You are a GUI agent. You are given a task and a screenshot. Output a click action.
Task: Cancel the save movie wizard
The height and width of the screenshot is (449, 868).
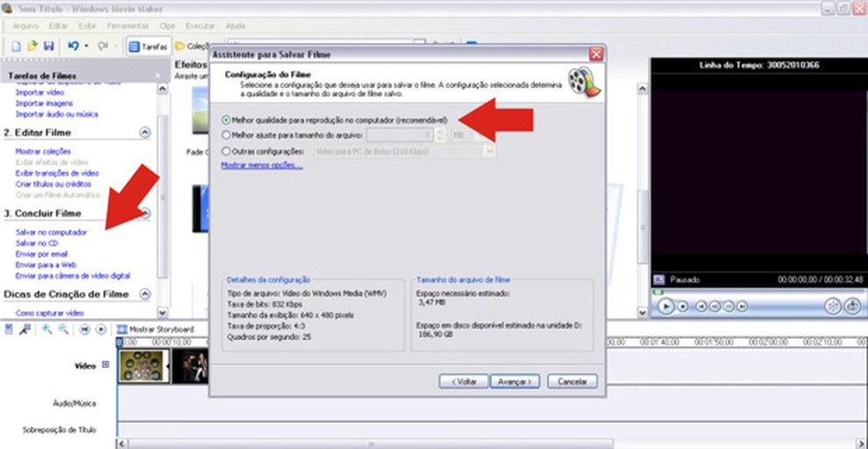[572, 381]
